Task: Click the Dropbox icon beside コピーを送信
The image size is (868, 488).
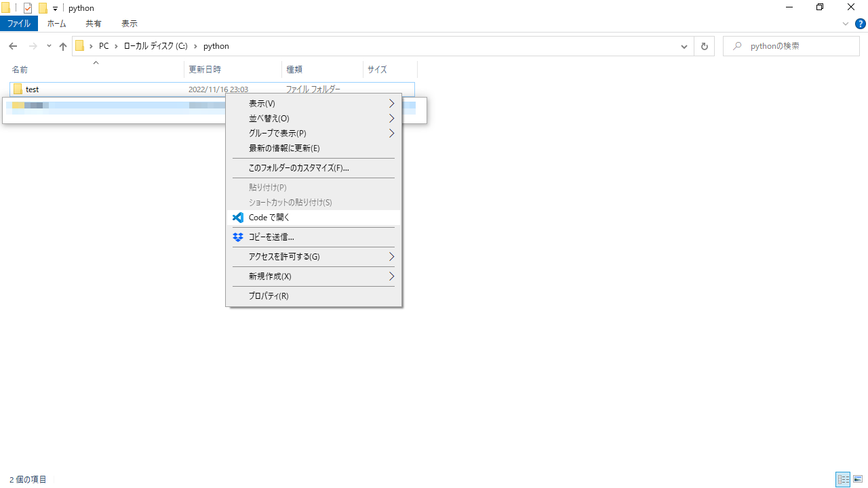Action: (x=238, y=237)
